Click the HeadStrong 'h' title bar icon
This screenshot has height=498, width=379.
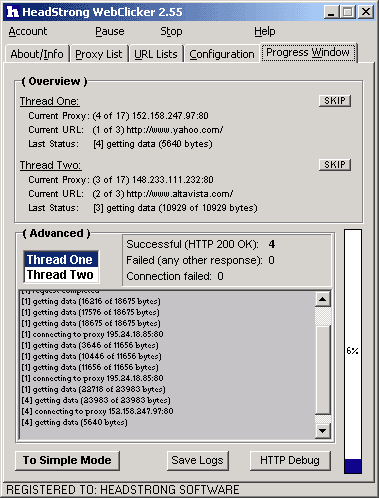(x=13, y=12)
